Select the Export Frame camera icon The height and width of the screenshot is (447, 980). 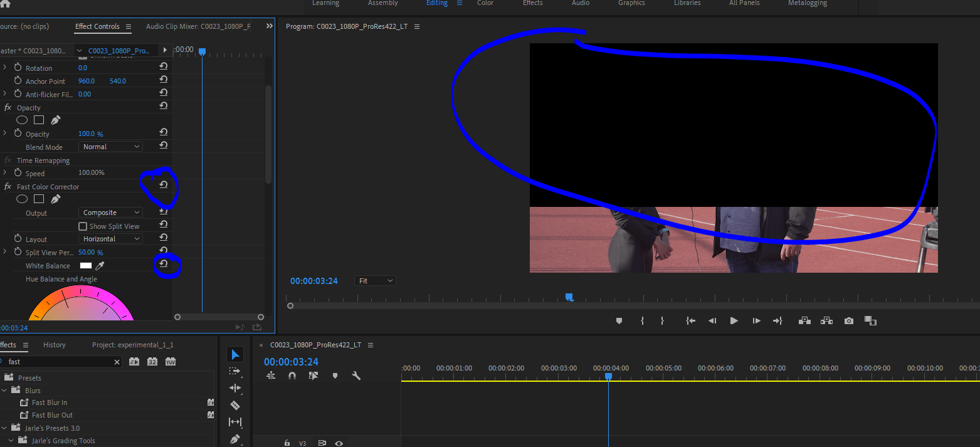848,320
